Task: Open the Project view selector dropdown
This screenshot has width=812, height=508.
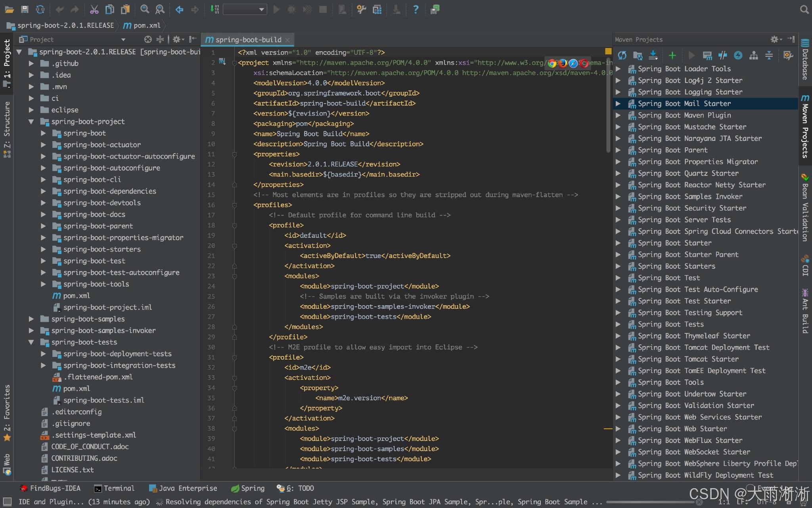Action: (x=123, y=39)
